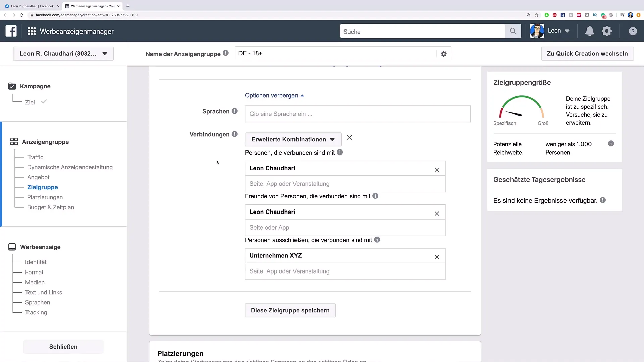Collapse options via Optionen verbergen
The image size is (644, 362).
pyautogui.click(x=274, y=95)
